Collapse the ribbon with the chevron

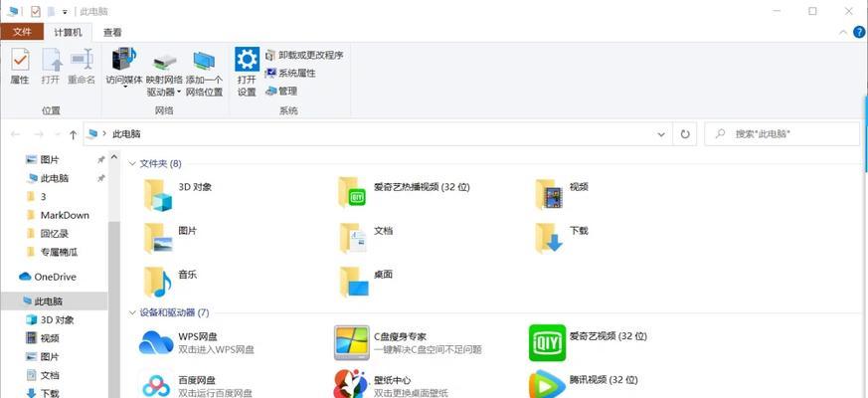tap(843, 33)
